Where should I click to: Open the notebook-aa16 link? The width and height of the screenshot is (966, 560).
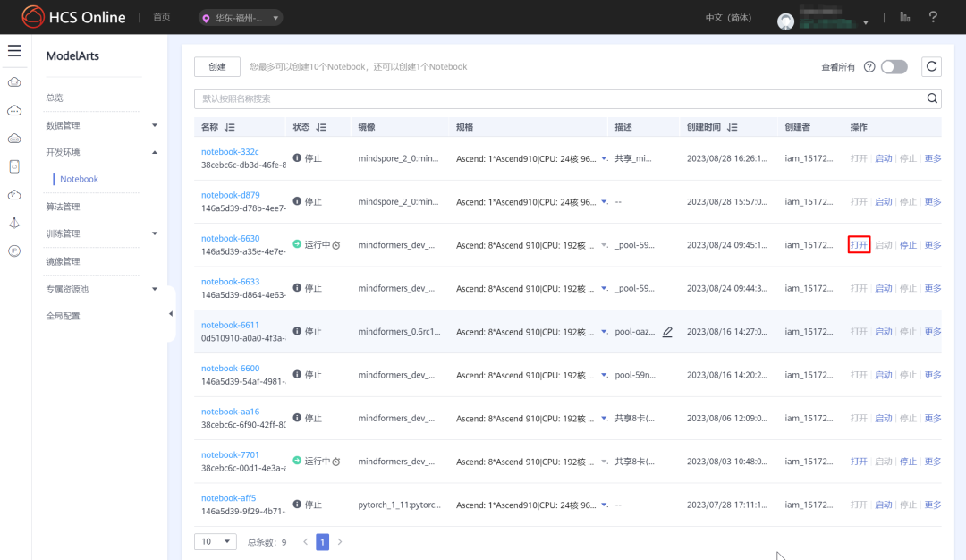[x=231, y=412]
